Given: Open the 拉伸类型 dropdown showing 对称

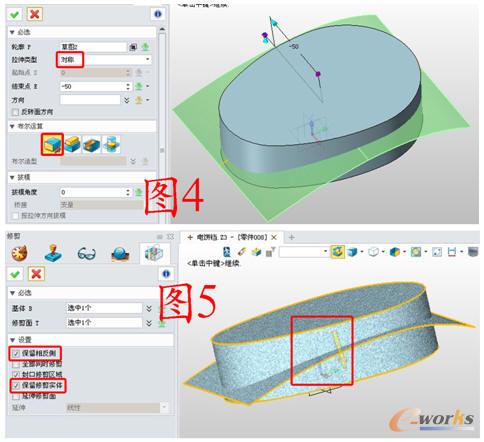Looking at the screenshot, I should coord(105,60).
